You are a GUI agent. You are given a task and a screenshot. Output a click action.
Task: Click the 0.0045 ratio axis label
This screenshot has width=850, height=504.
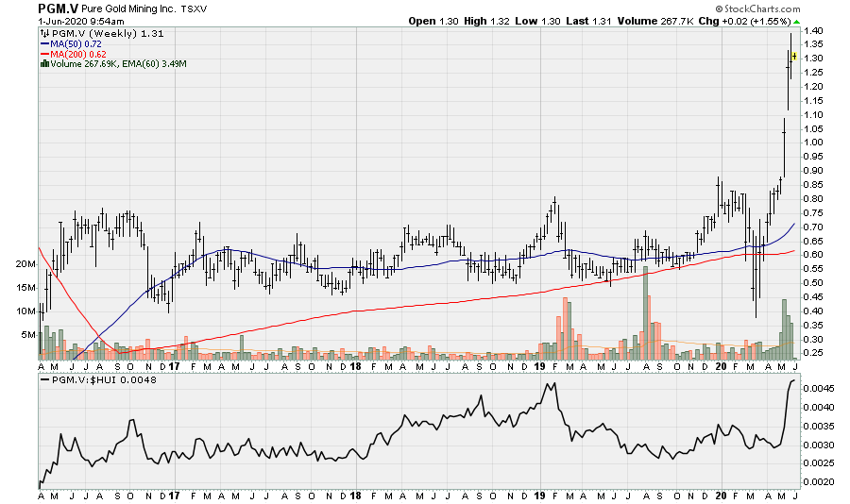pyautogui.click(x=819, y=389)
